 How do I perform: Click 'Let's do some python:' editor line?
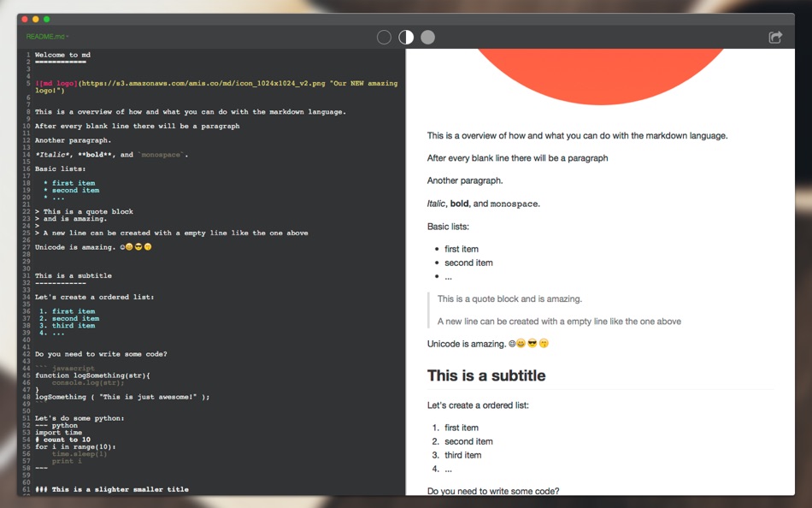pyautogui.click(x=79, y=418)
